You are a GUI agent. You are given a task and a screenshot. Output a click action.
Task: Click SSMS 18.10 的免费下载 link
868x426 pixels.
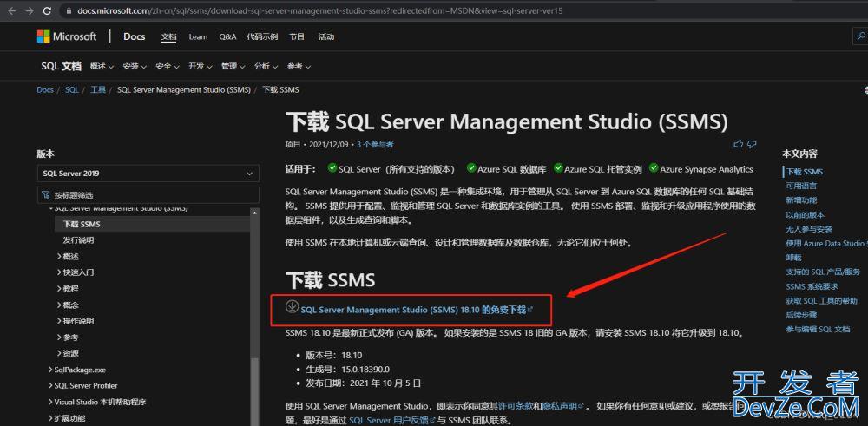tap(417, 310)
